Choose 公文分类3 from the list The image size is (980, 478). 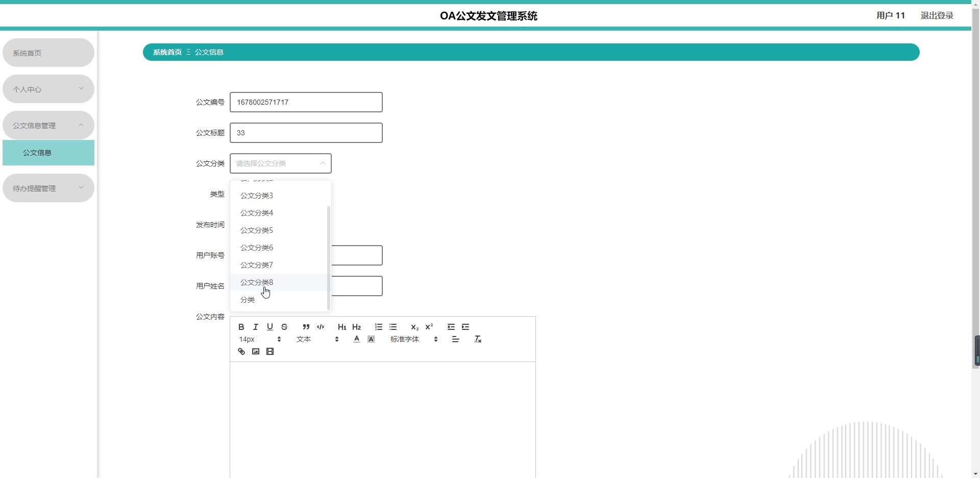279,196
